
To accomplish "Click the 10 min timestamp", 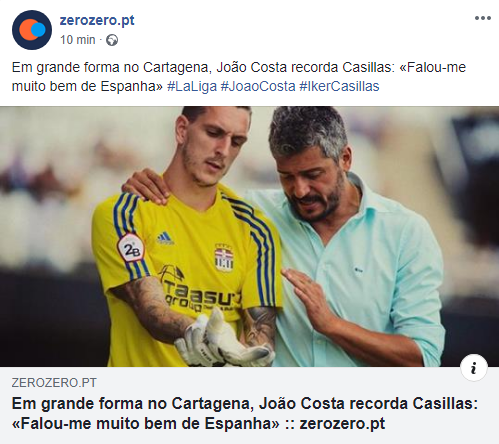I will tap(78, 40).
